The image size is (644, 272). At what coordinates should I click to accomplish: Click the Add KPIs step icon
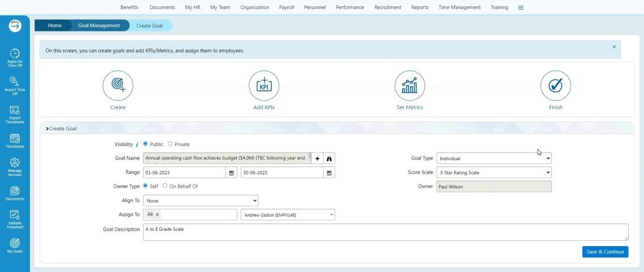tap(264, 85)
